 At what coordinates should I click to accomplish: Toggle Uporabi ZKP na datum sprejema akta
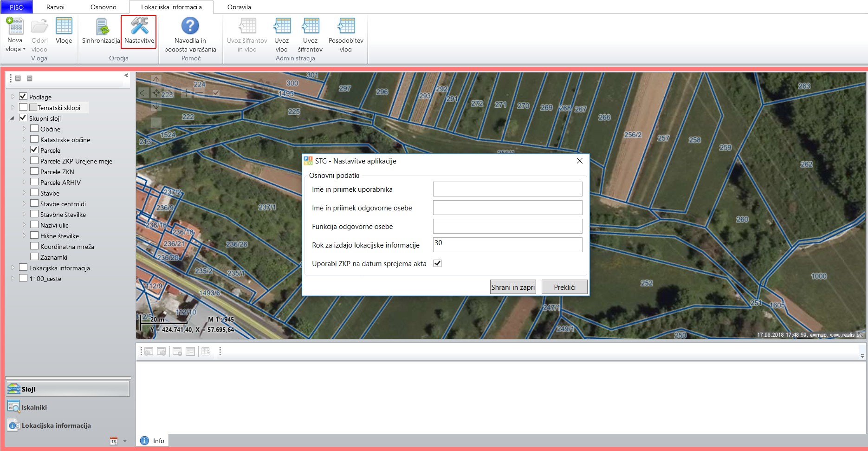pyautogui.click(x=437, y=263)
